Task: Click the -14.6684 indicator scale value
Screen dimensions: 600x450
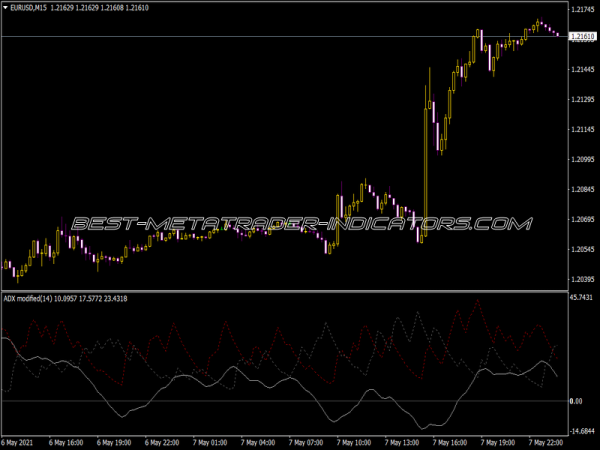Action: pos(582,431)
